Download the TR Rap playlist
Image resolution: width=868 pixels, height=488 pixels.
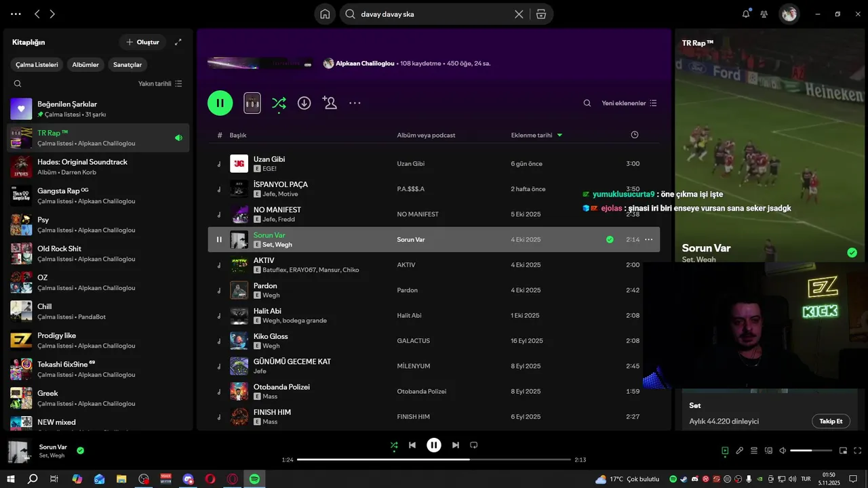tap(304, 103)
